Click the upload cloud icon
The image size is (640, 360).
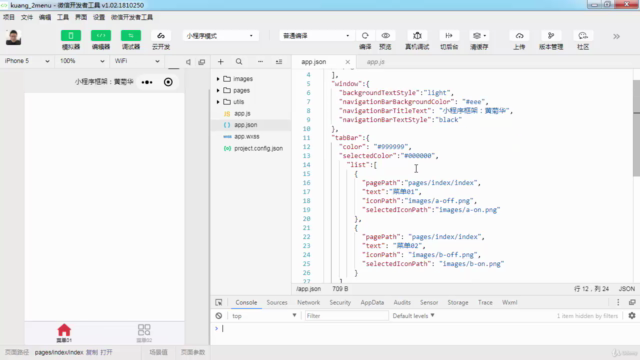click(519, 36)
